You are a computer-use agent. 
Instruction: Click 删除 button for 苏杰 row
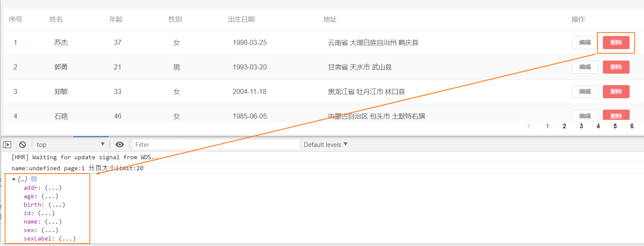(x=616, y=42)
